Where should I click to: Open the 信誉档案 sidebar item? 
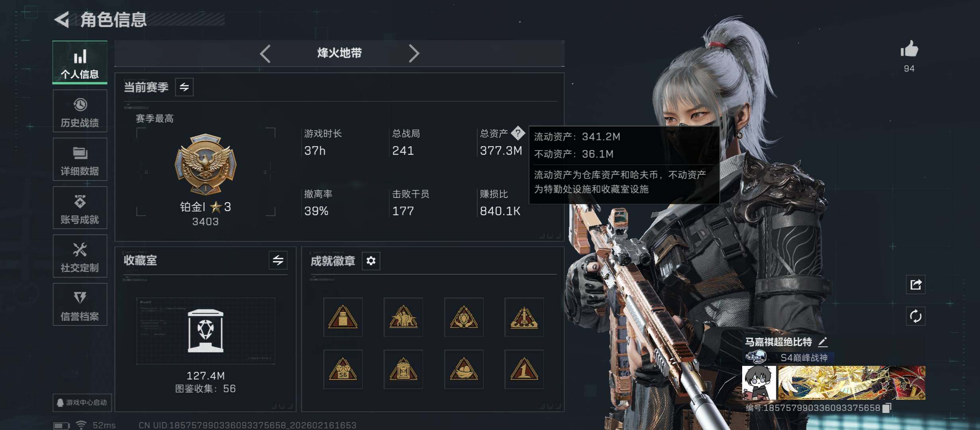tap(80, 305)
